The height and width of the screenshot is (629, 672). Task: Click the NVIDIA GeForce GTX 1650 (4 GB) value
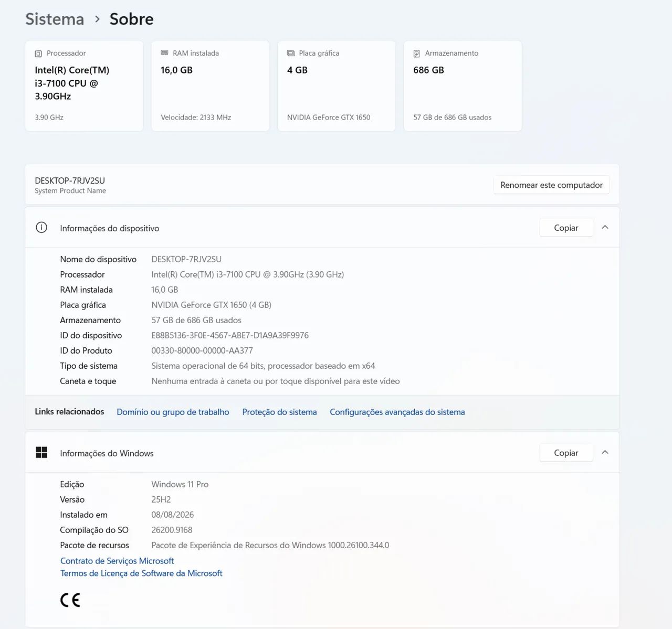(x=211, y=305)
